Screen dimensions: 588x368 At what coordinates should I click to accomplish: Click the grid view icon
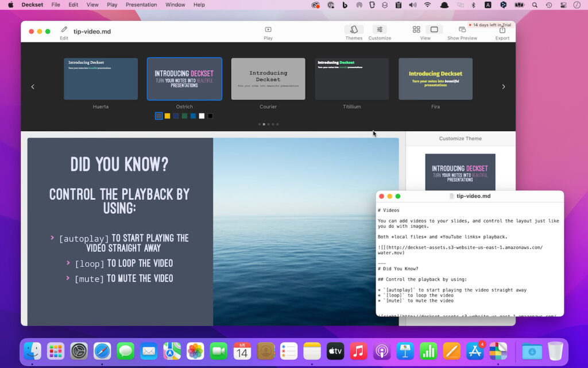pyautogui.click(x=417, y=29)
